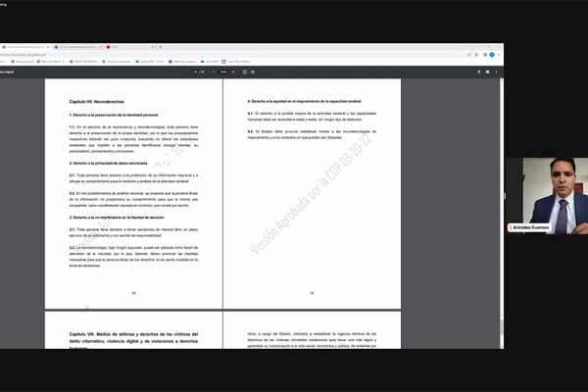Click the 'Aristides Guerrero' name label

point(530,227)
